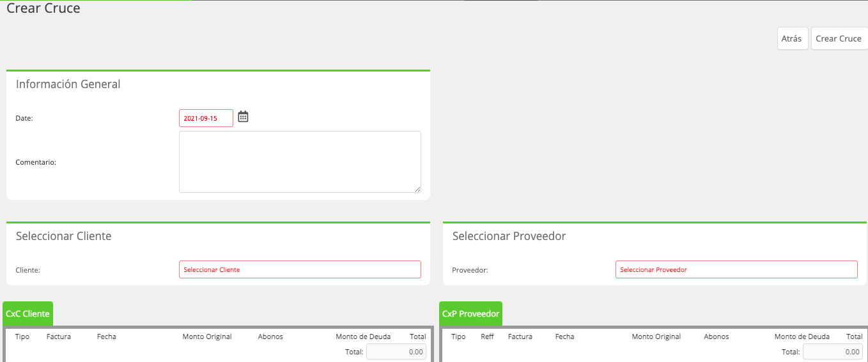Click the Abonos header in CxP table
This screenshot has height=362, width=868.
[717, 336]
